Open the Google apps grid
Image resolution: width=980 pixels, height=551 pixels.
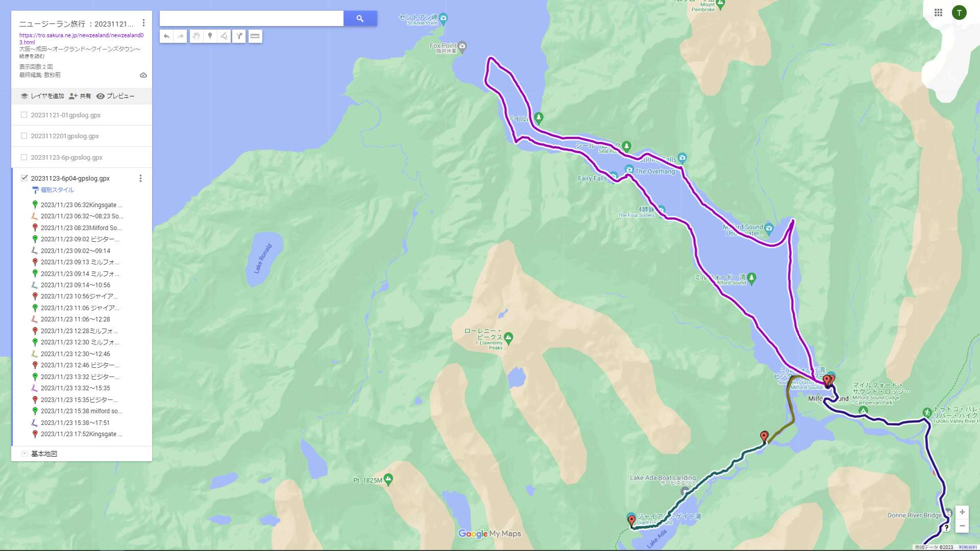938,13
